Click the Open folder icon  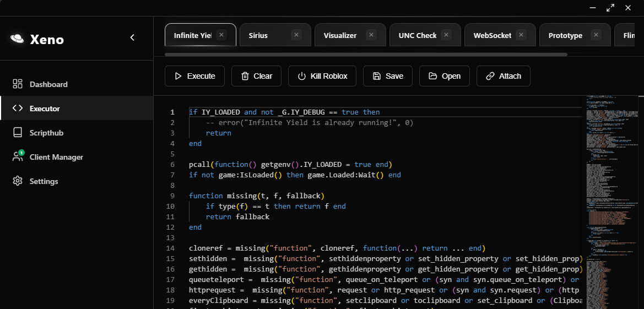(432, 76)
